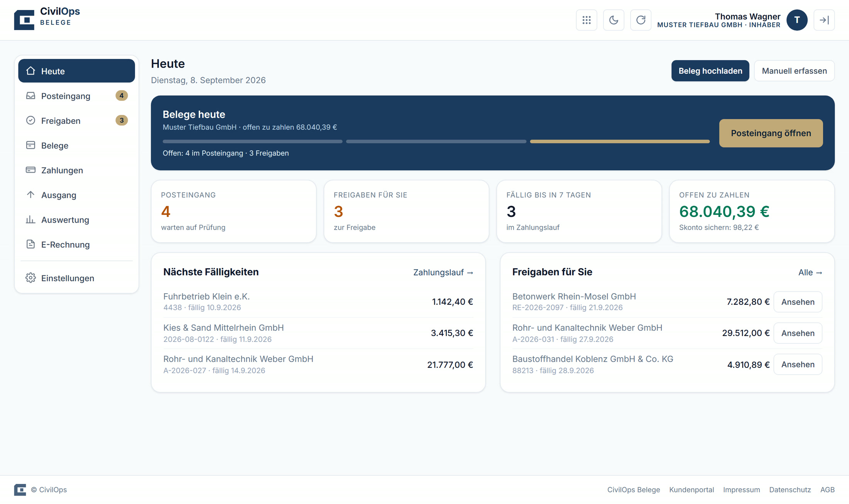Screen dimensions: 849x504
Task: Open Einstellungen sidebar entry
Action: click(76, 278)
